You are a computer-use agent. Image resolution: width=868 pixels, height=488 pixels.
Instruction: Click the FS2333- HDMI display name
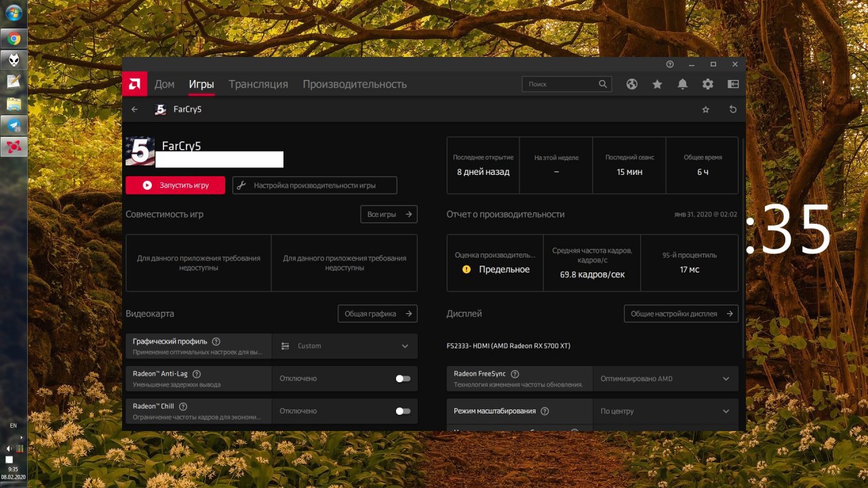pyautogui.click(x=509, y=346)
